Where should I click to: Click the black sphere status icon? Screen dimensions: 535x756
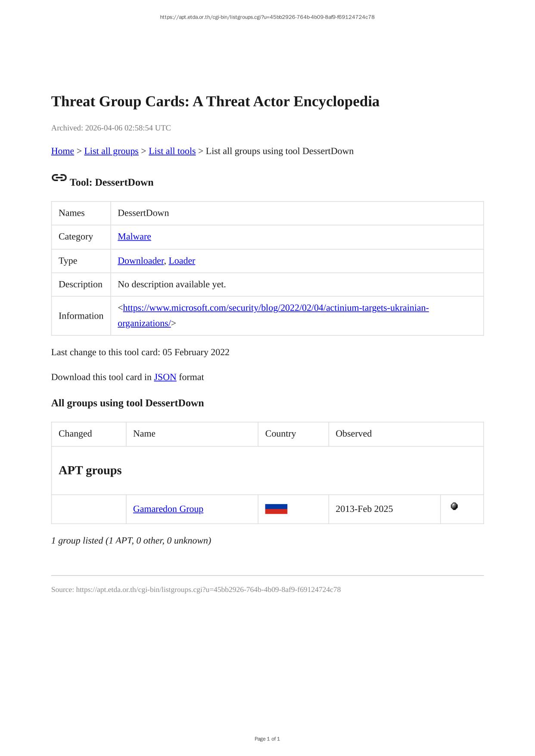point(454,506)
